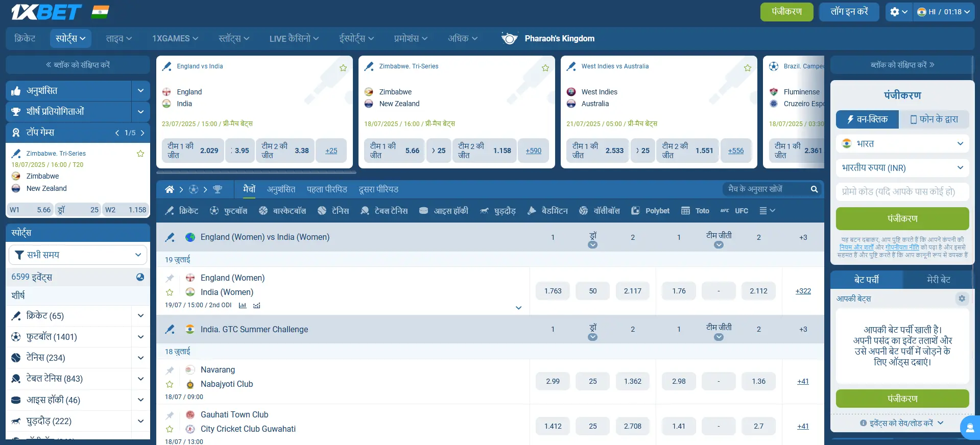Favorite the England vs India card star
Image resolution: width=980 pixels, height=445 pixels.
(343, 68)
